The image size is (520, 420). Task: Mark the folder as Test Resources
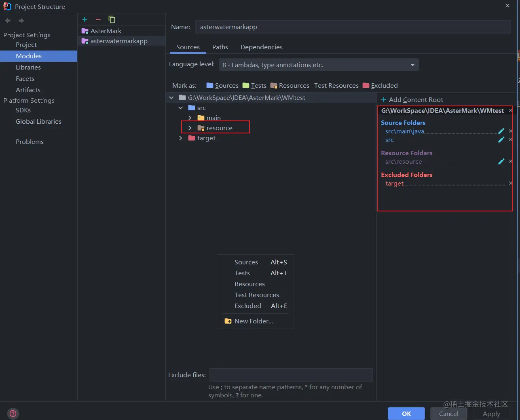coord(336,85)
